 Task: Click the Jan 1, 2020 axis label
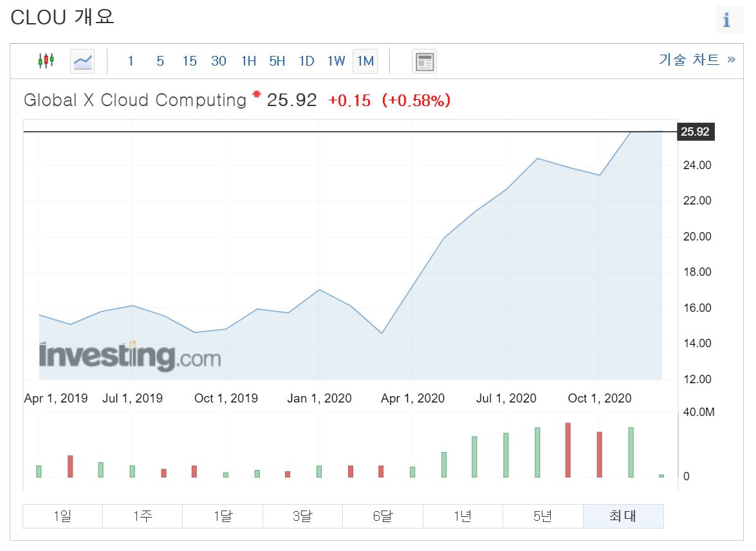pos(319,399)
